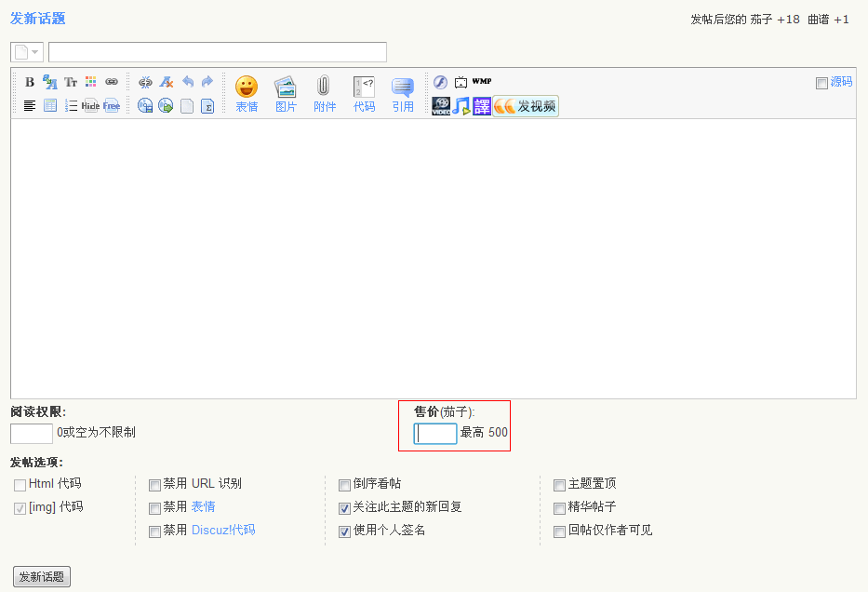
Task: Toggle bold text formatting
Action: tap(30, 83)
